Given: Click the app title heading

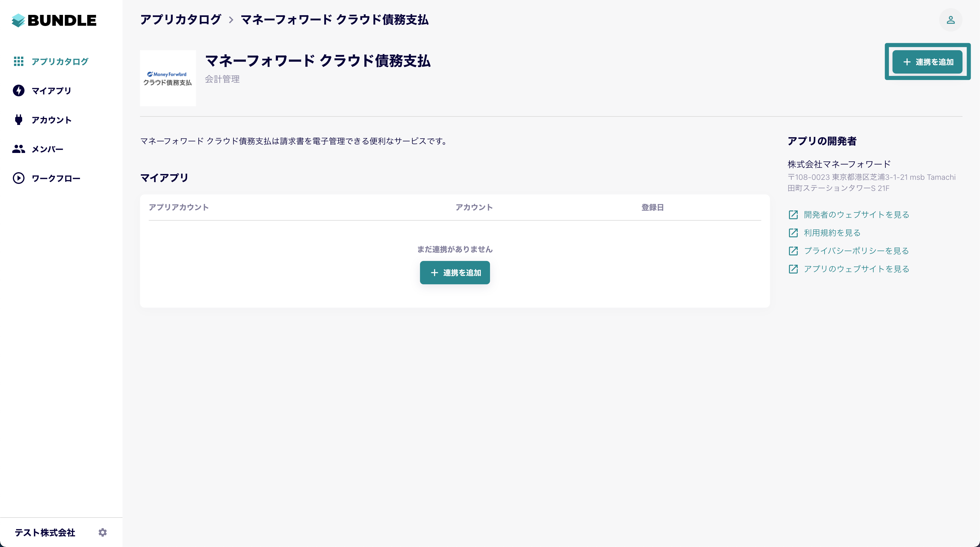Looking at the screenshot, I should point(318,61).
